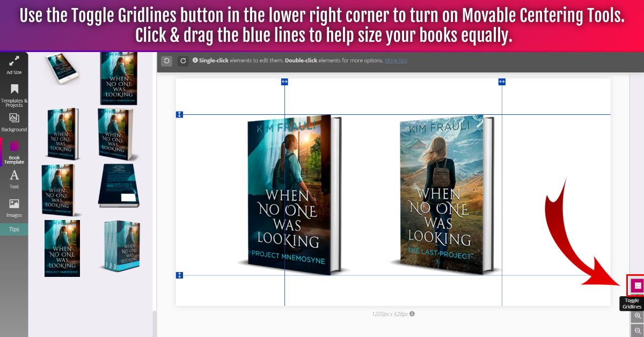Open the Images panel
The height and width of the screenshot is (337, 644).
click(14, 208)
